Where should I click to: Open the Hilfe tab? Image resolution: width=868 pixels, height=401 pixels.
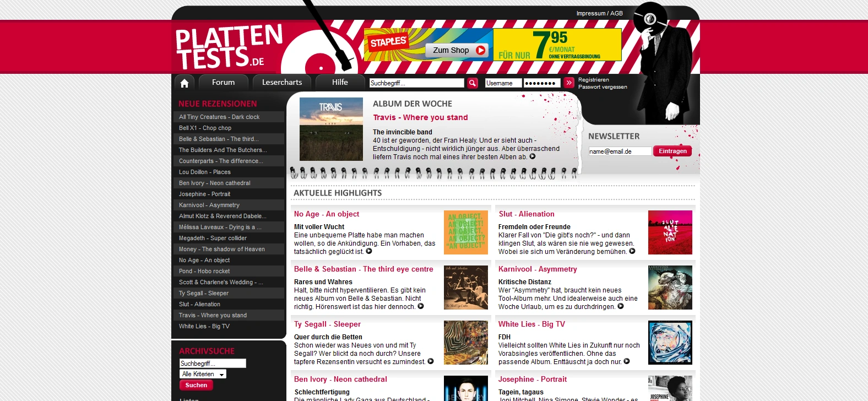click(x=340, y=82)
